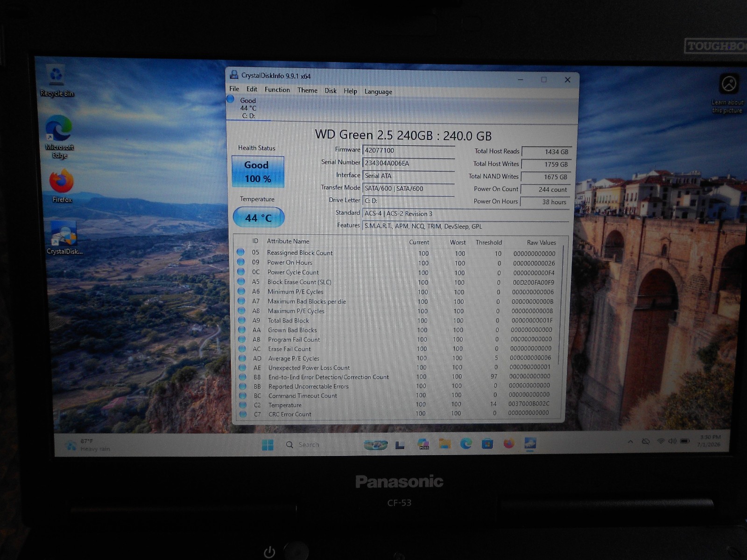
Task: Open the Theme menu
Action: [307, 91]
